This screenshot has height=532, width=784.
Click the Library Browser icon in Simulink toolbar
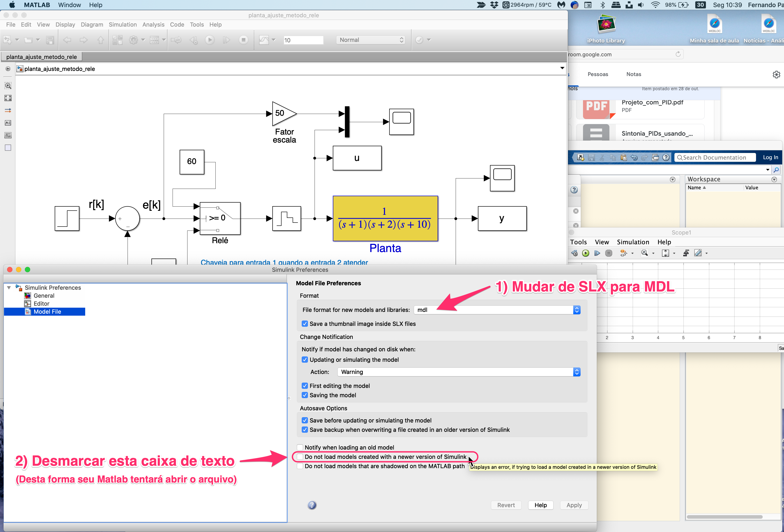(x=117, y=40)
